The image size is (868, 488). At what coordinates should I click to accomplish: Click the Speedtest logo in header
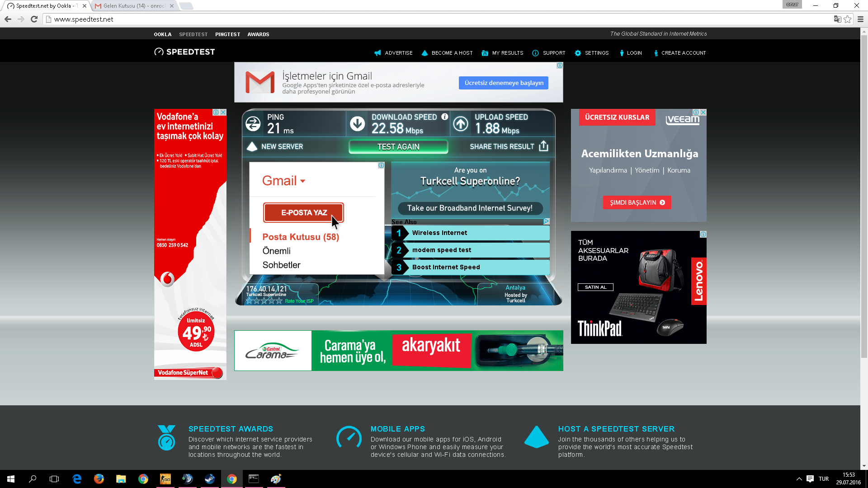[x=184, y=52]
